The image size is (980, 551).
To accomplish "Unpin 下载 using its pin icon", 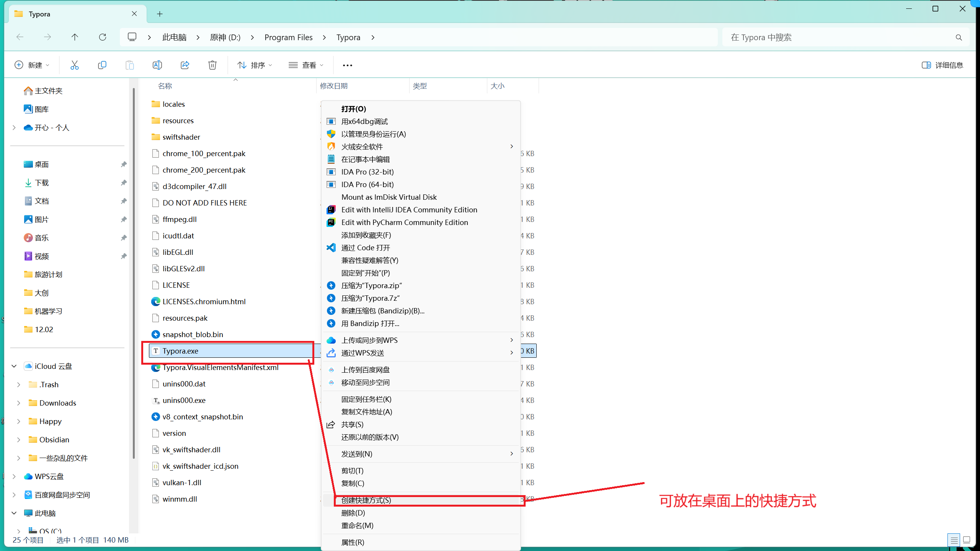I will coord(124,183).
